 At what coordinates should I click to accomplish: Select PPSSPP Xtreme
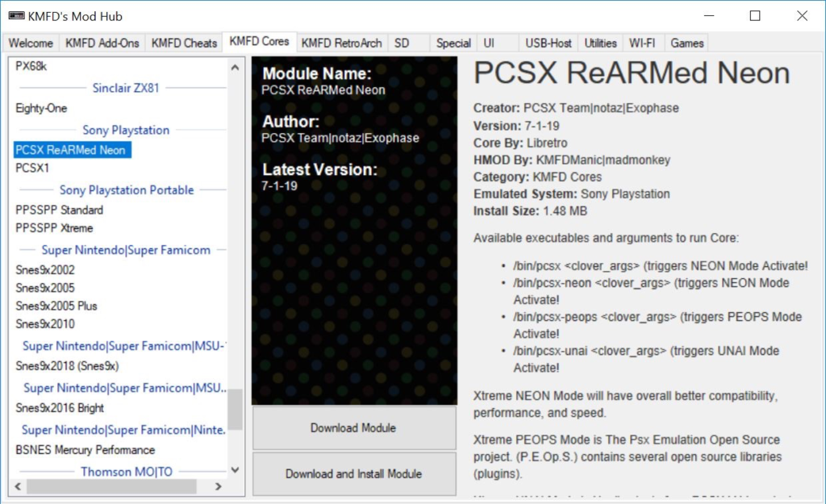54,228
